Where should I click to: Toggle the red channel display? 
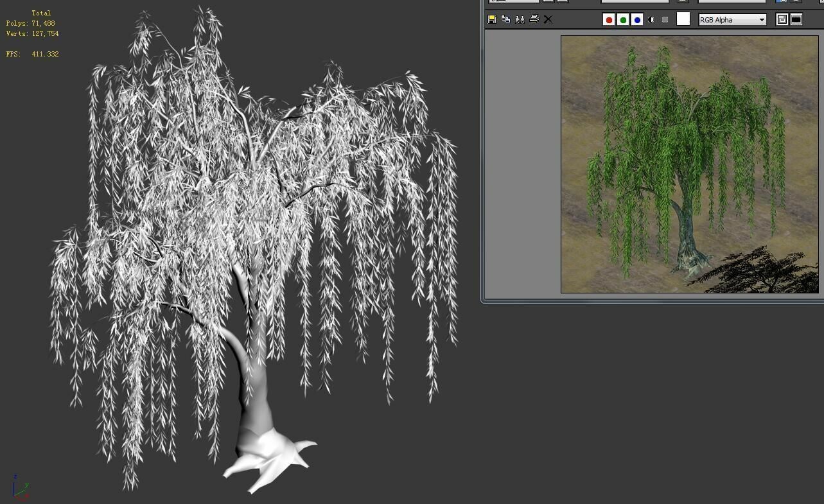608,19
